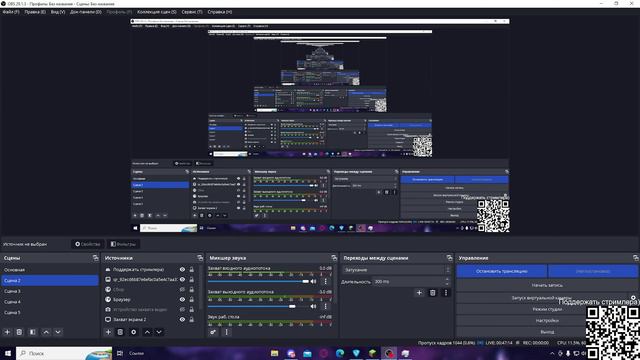Screen dimensions: 640x360
Task: Open the Файл menu
Action: [11, 12]
